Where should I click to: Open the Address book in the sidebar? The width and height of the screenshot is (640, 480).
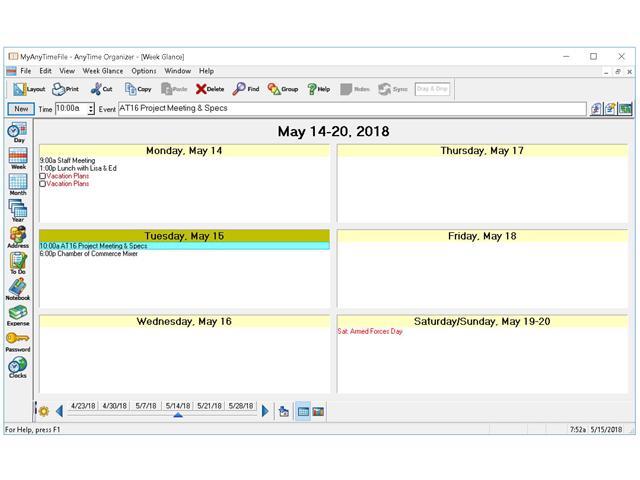pyautogui.click(x=18, y=236)
